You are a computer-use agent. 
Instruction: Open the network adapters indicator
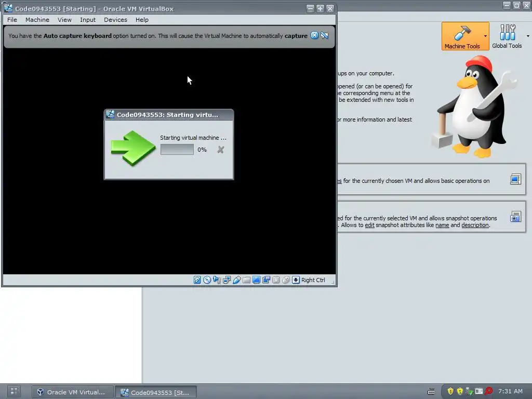pyautogui.click(x=227, y=280)
